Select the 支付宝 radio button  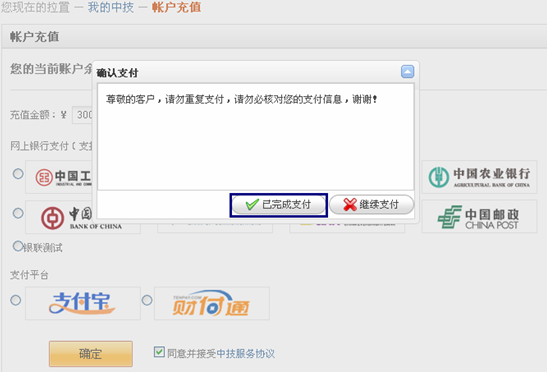pos(16,300)
